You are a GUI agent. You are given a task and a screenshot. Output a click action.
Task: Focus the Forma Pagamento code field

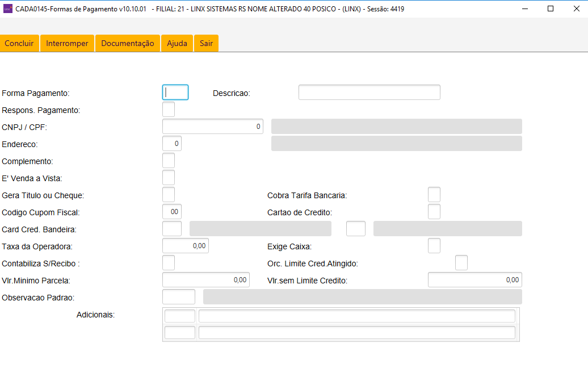[175, 92]
